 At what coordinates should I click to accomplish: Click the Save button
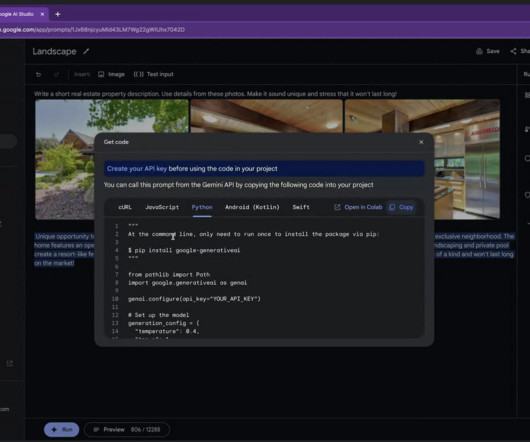pyautogui.click(x=488, y=51)
